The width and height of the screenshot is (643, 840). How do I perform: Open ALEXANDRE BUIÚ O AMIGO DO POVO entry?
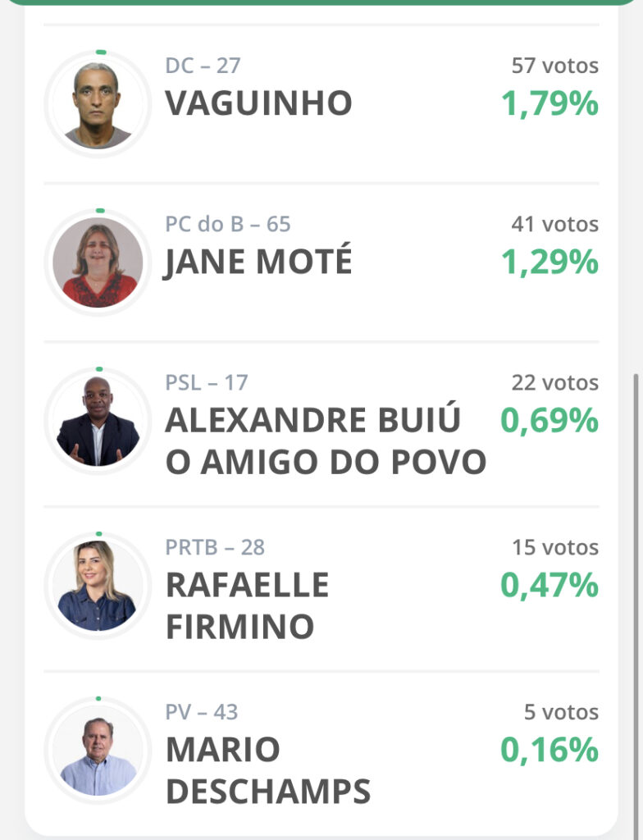click(326, 441)
